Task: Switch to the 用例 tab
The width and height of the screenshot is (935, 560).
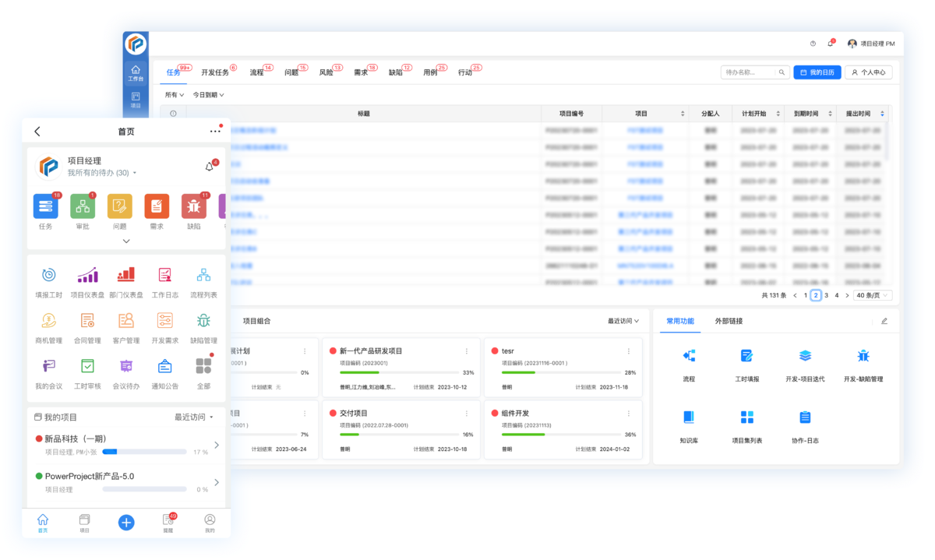Action: pyautogui.click(x=430, y=72)
